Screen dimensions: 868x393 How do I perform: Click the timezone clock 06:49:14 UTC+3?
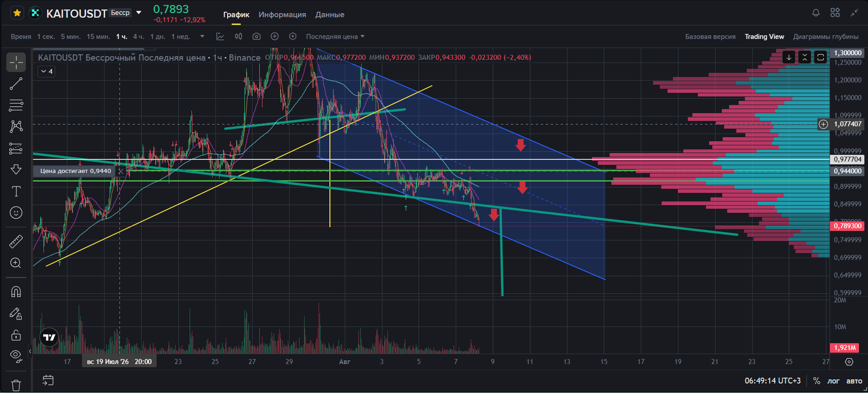773,381
